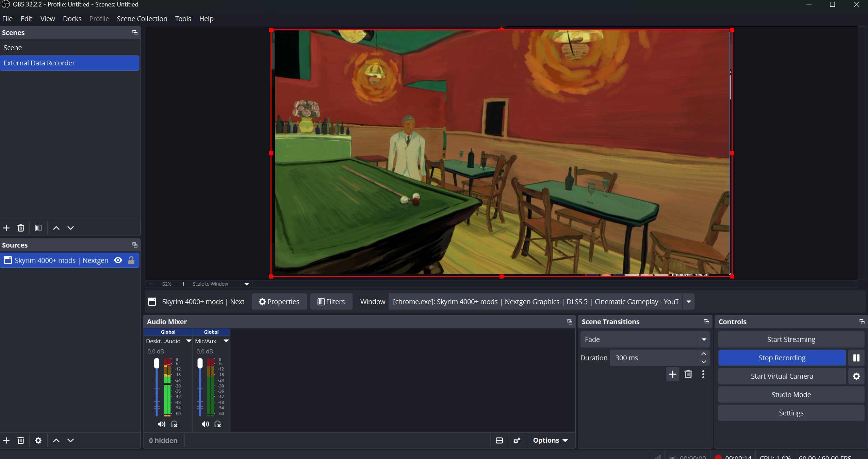868x459 pixels.
Task: Open the Scene Collection menu
Action: point(142,19)
